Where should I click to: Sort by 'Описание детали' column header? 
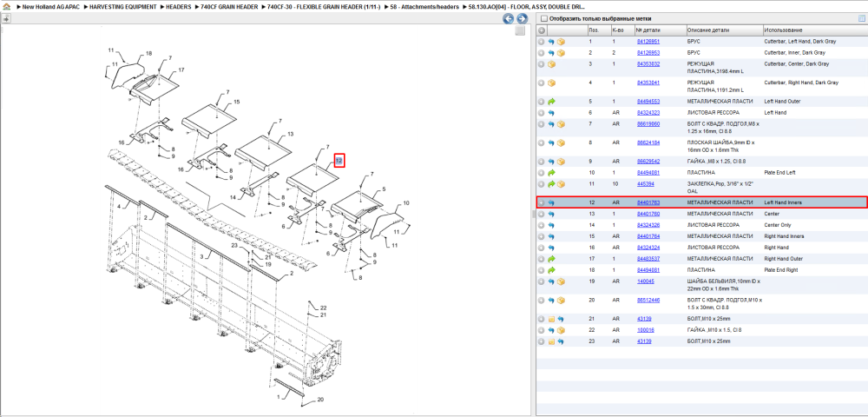pos(724,30)
